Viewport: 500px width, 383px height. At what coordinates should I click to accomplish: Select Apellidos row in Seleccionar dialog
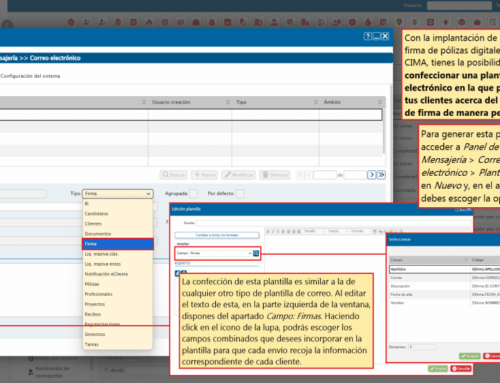point(445,269)
